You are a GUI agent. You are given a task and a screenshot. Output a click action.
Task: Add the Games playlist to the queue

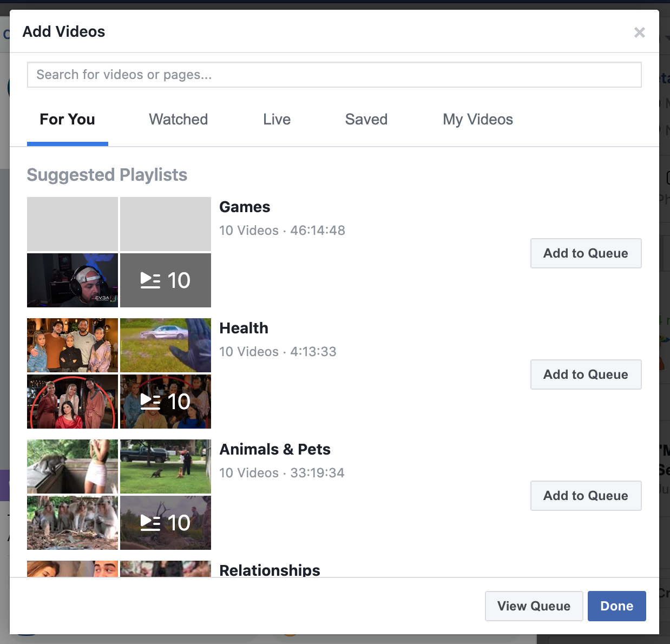tap(586, 253)
